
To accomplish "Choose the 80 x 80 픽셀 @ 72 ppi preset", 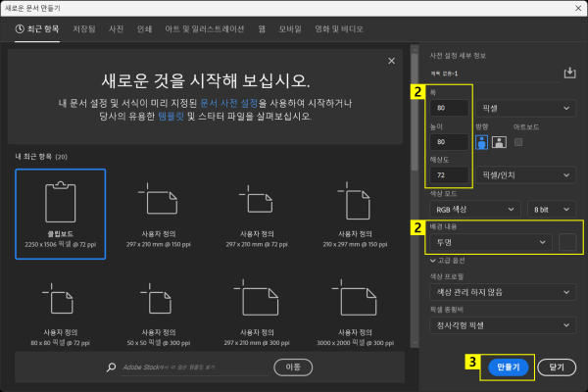I will tap(61, 314).
